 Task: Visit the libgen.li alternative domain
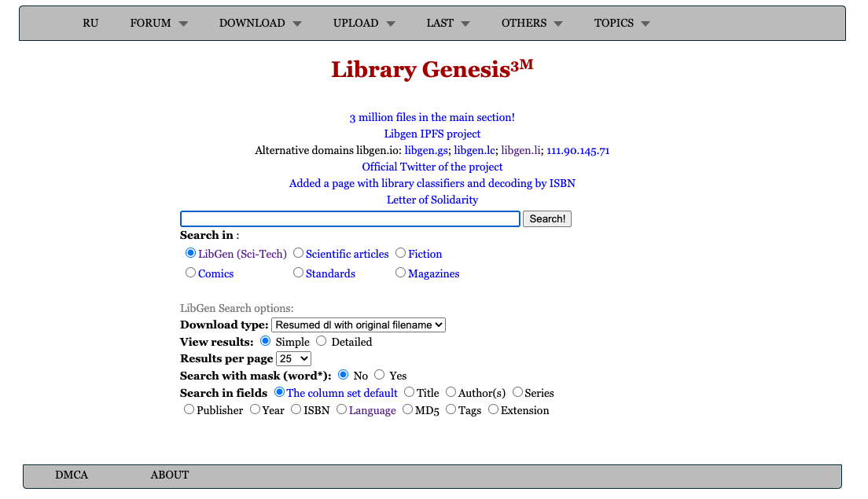(x=521, y=150)
